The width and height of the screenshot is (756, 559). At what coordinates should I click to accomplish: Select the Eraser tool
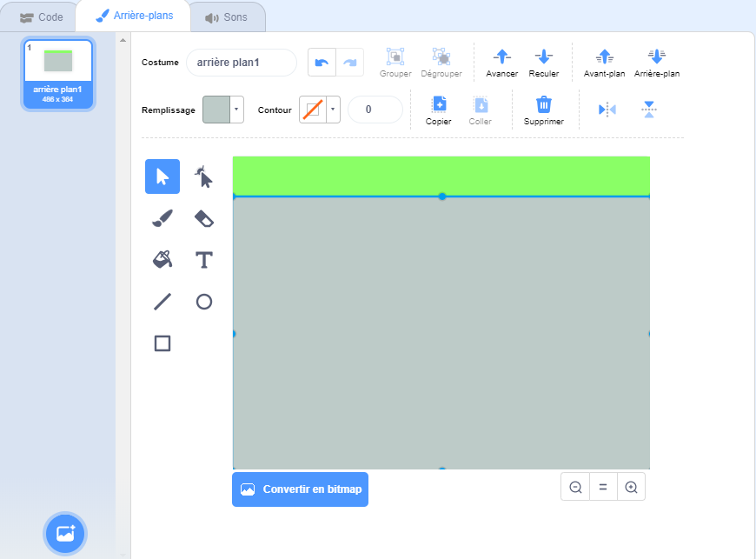tap(203, 218)
